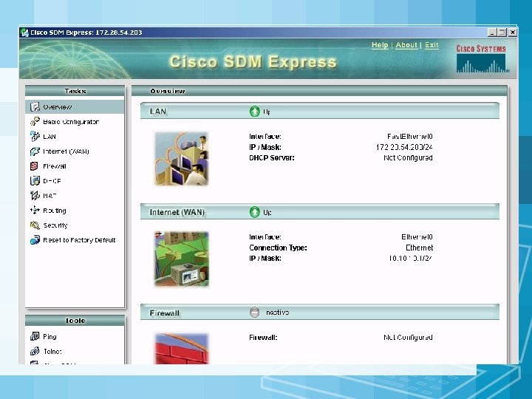The image size is (532, 399).
Task: Click the WAN IP / Mask 10.10.10.1/24 value
Action: click(x=411, y=258)
